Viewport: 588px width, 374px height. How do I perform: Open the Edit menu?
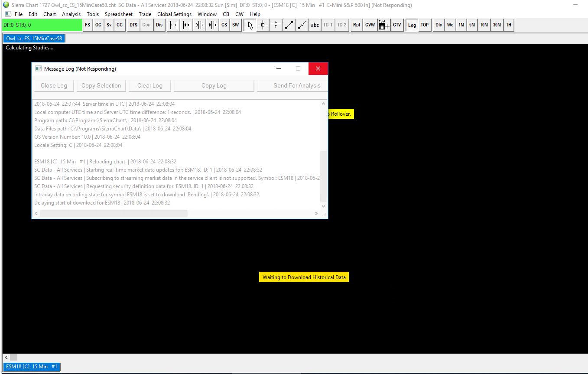pos(33,14)
